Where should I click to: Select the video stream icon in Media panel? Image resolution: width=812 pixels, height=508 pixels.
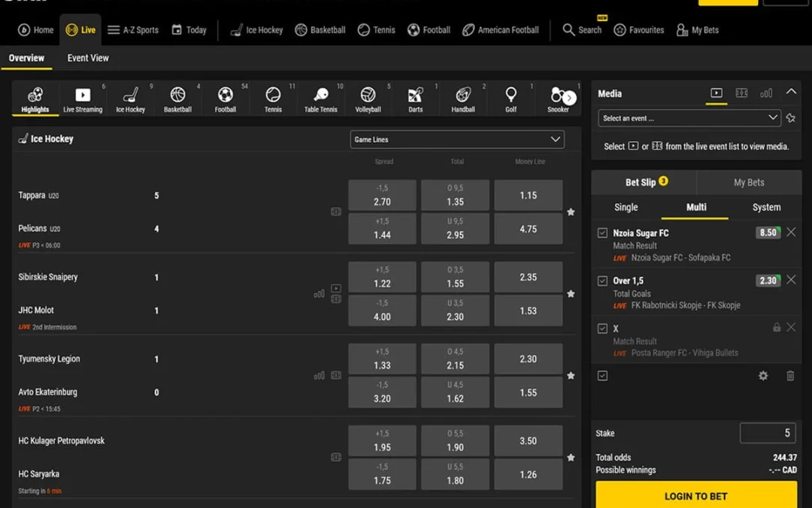point(716,94)
